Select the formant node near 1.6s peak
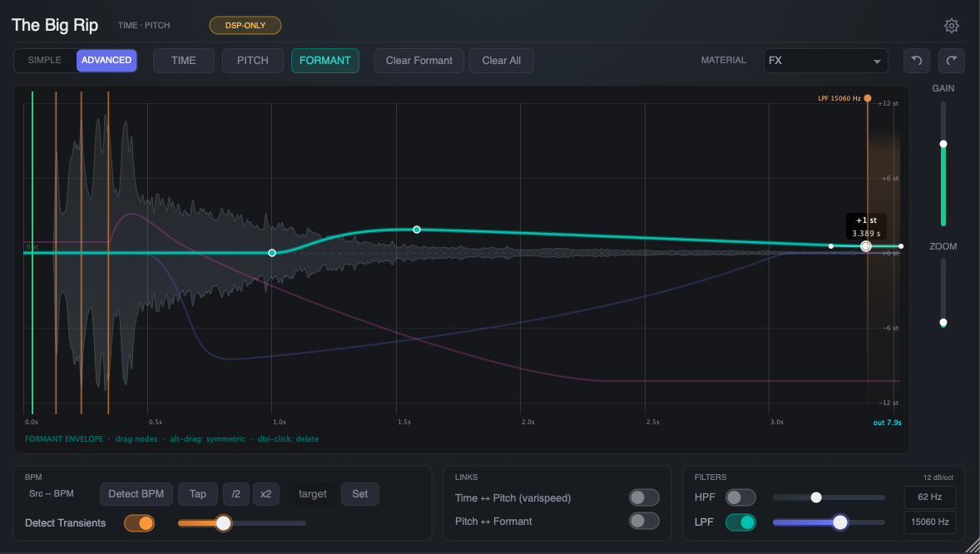The width and height of the screenshot is (980, 554). [x=417, y=230]
